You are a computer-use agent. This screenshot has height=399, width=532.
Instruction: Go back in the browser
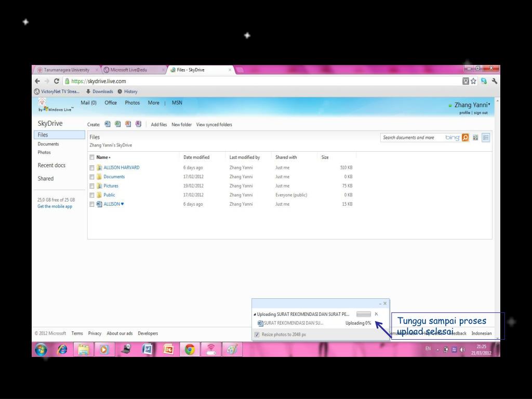point(37,81)
